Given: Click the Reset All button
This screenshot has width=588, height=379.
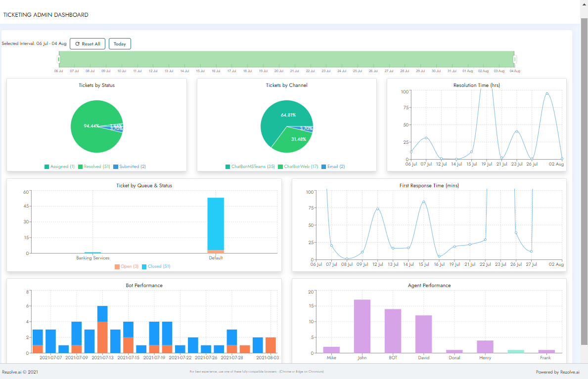Looking at the screenshot, I should (88, 43).
